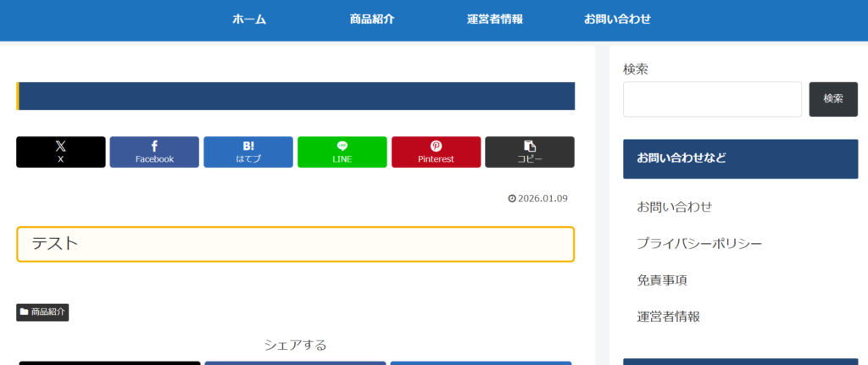Viewport: 868px width, 365px height.
Task: Open ホーム in the top navigation
Action: point(249,19)
